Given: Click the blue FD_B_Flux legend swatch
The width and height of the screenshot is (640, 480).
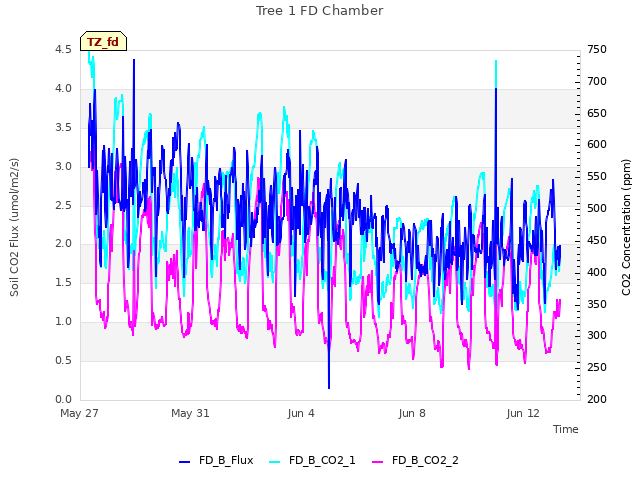Looking at the screenshot, I should click(x=184, y=462).
